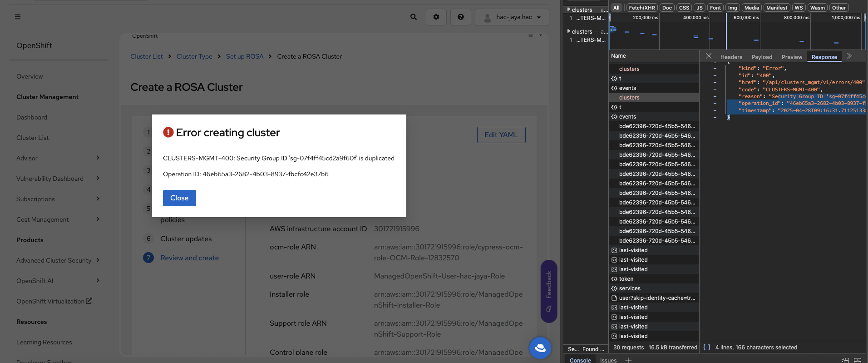This screenshot has height=363, width=868.
Task: Toggle the Doc network filter
Action: (667, 8)
